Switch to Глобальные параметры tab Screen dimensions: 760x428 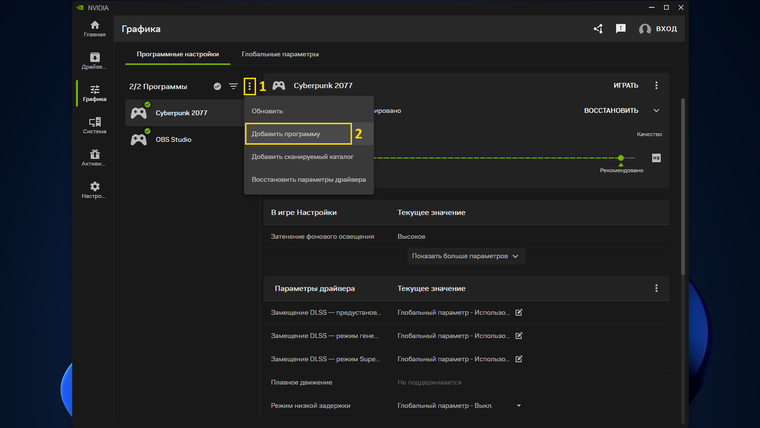pos(280,54)
